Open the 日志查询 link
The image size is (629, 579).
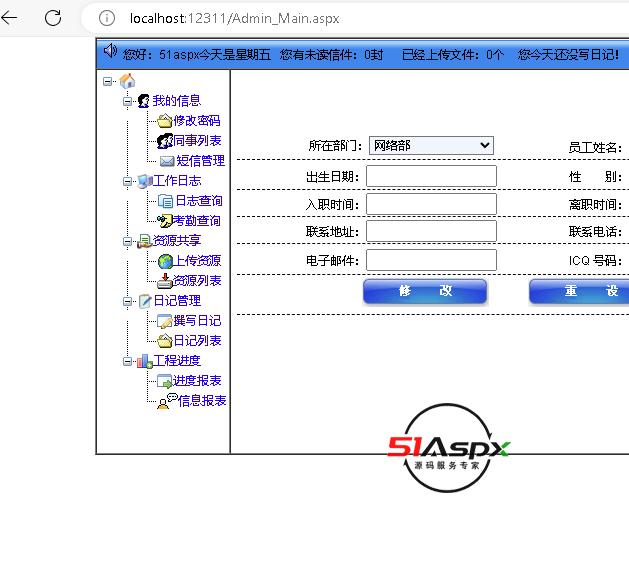pyautogui.click(x=199, y=201)
